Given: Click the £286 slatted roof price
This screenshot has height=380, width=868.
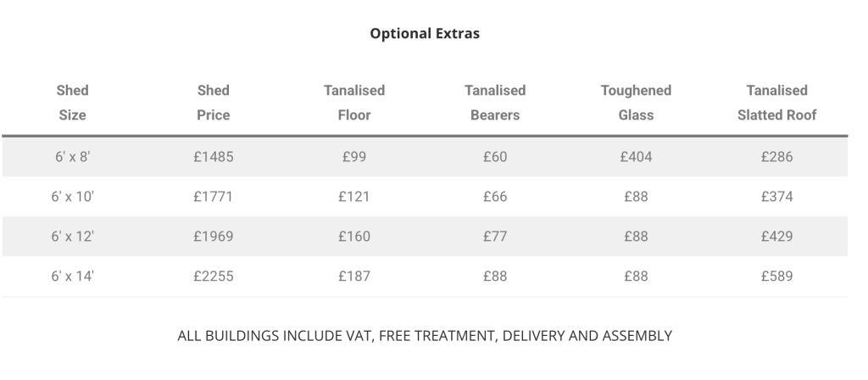Looking at the screenshot, I should [x=776, y=157].
